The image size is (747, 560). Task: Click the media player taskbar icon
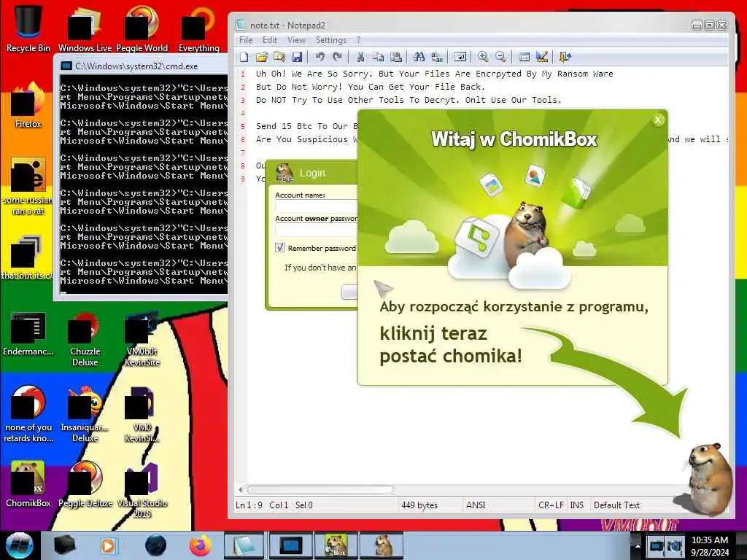109,545
